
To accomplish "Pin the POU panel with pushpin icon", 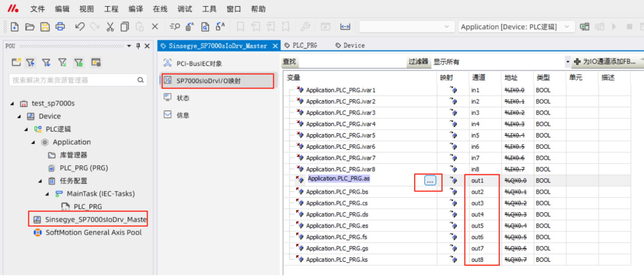I will coord(138,46).
